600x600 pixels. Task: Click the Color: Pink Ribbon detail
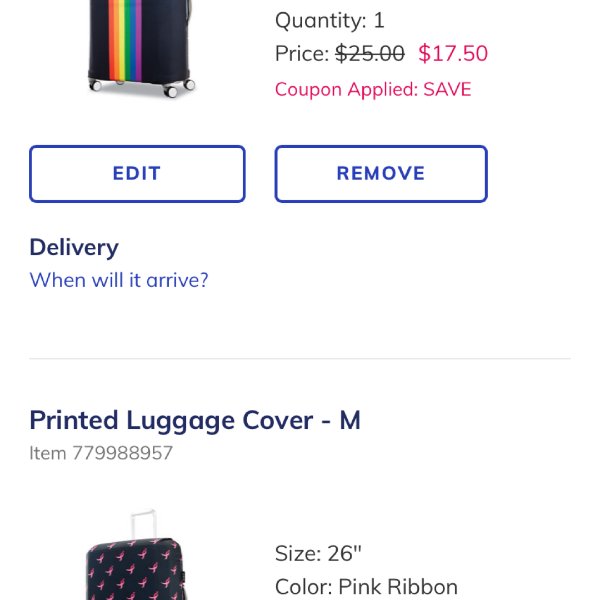(366, 587)
